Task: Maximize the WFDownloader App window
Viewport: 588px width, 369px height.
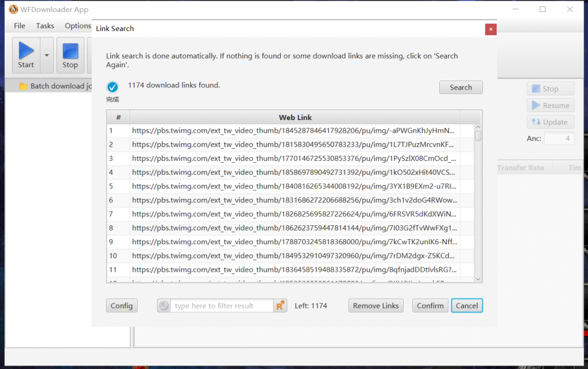Action: pos(543,9)
